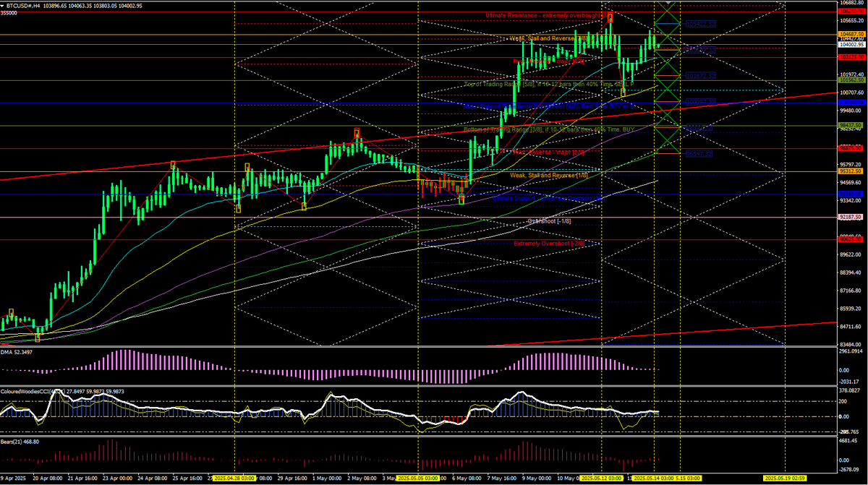Click the 2025.05.05 03:00 date marker
868x485 pixels.
pyautogui.click(x=418, y=478)
